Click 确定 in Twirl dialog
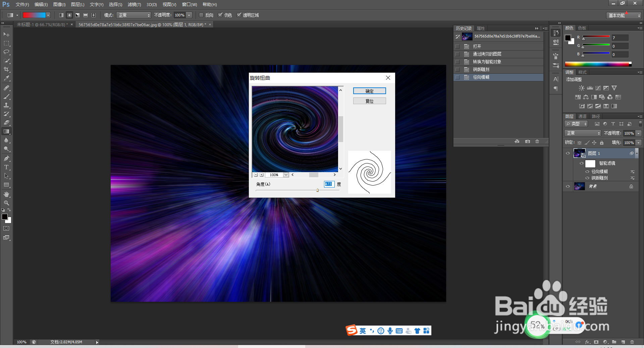The height and width of the screenshot is (348, 644). (369, 91)
